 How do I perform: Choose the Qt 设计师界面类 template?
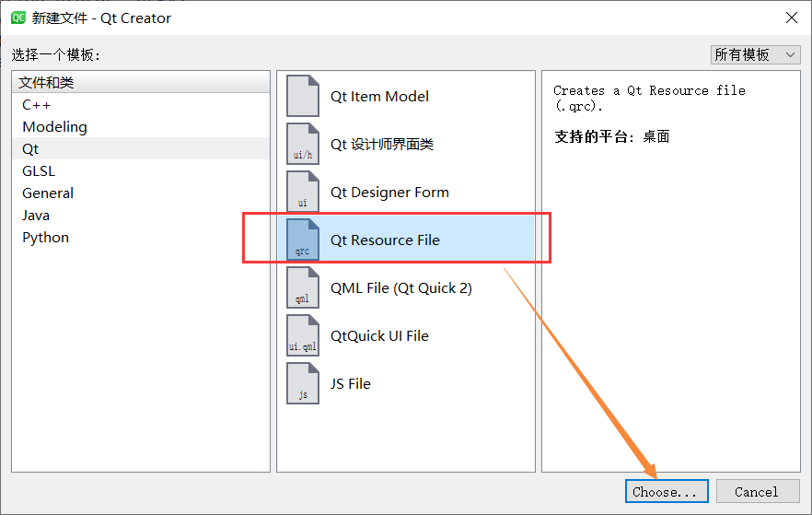(x=405, y=144)
